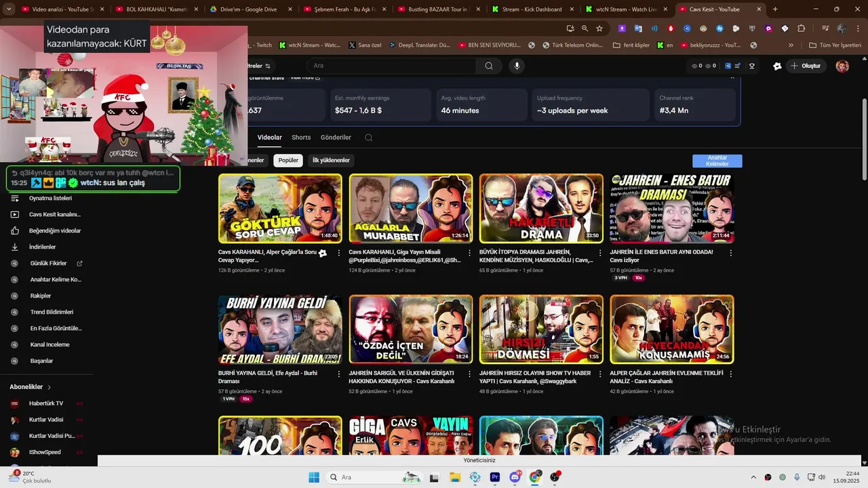868x488 pixels.
Task: Open the Hakaretli Drama video thumbnail
Action: point(541,208)
